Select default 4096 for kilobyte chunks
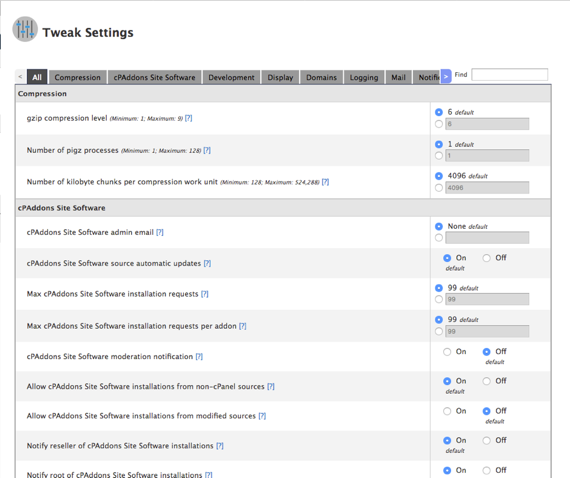This screenshot has width=570, height=478. [439, 176]
